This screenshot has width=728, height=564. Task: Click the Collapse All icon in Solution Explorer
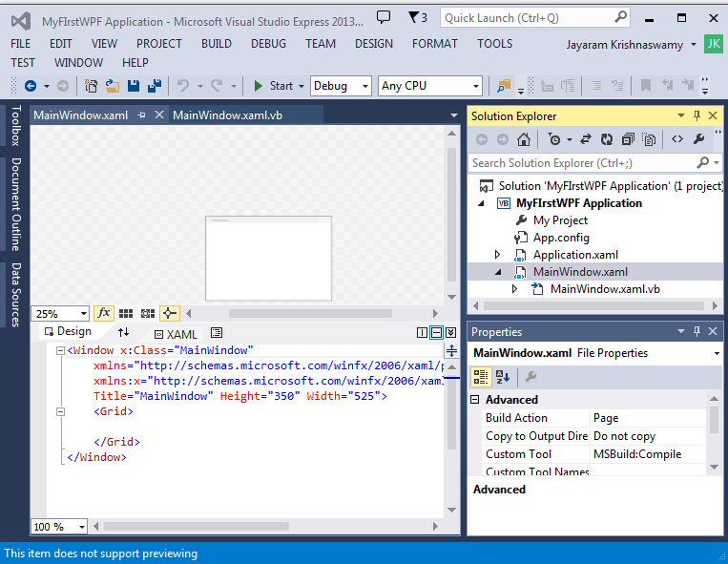pos(628,139)
